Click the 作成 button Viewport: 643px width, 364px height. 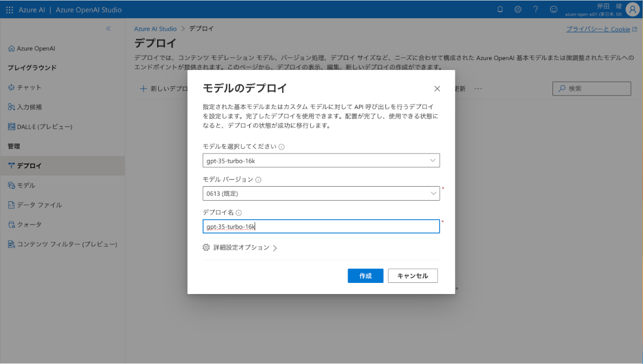click(366, 275)
